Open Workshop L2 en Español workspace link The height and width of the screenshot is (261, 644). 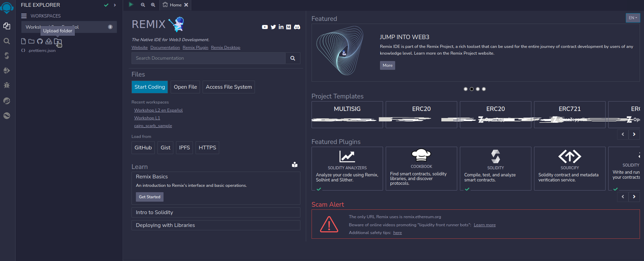[158, 110]
